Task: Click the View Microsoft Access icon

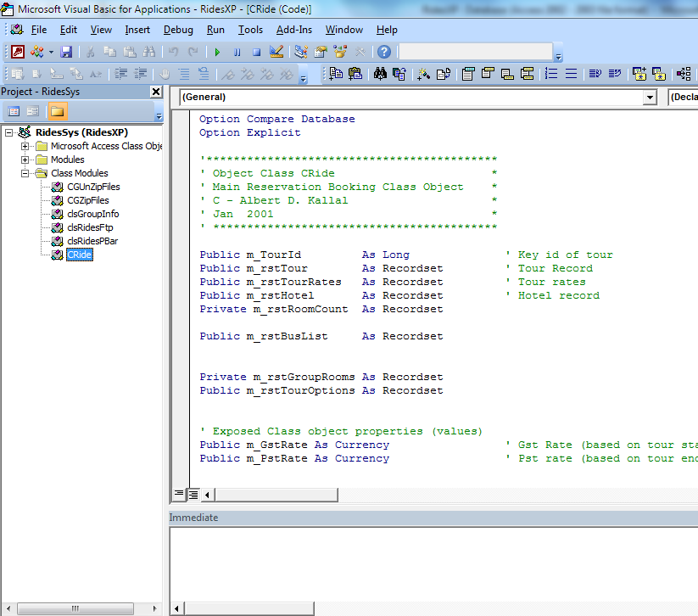Action: pos(17,52)
